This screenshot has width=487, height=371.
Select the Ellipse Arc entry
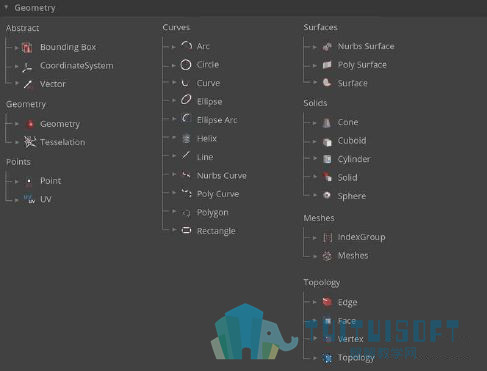tap(217, 120)
